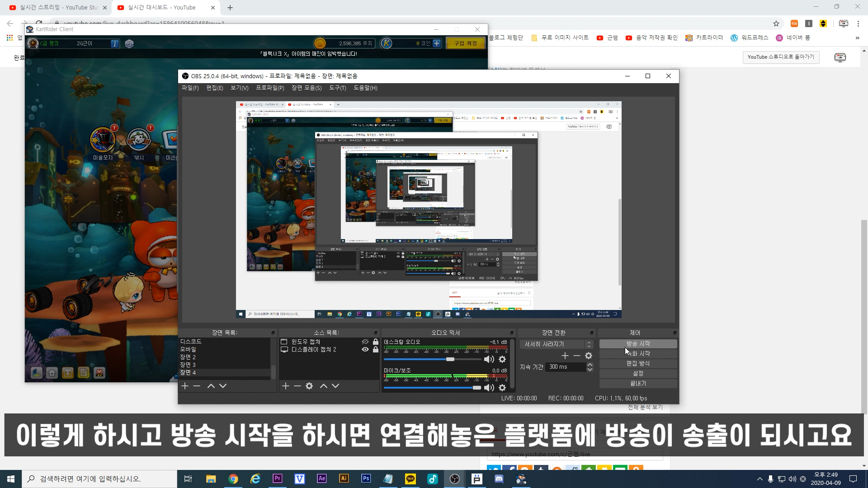
Task: Open the 장면 모음(S) menu
Action: click(307, 88)
